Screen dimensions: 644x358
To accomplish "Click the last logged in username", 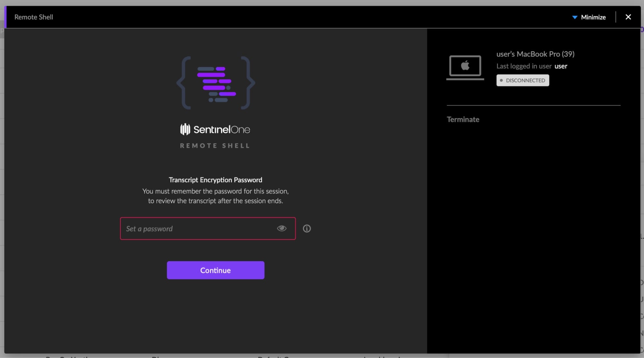I will click(x=561, y=66).
